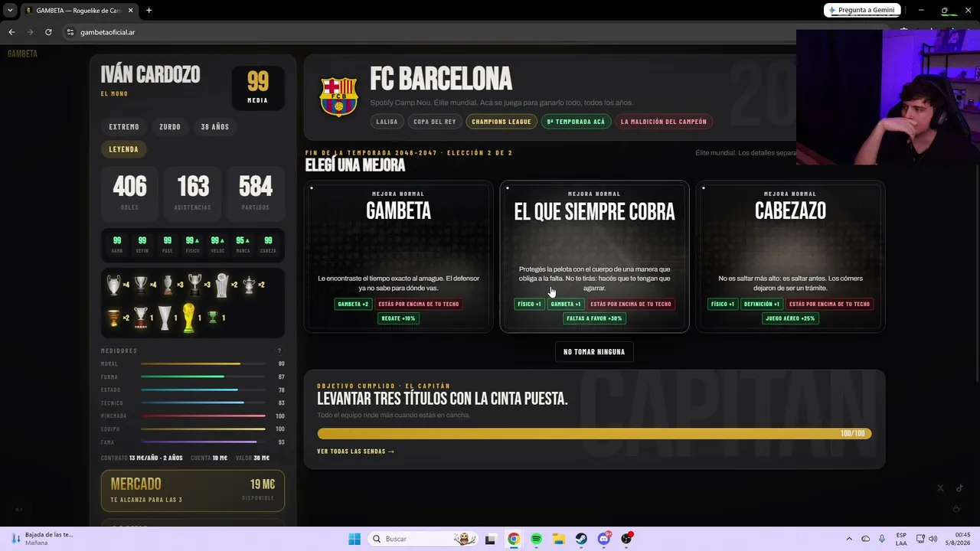Click the LALIGA competition tag
The image size is (980, 551).
click(x=387, y=122)
